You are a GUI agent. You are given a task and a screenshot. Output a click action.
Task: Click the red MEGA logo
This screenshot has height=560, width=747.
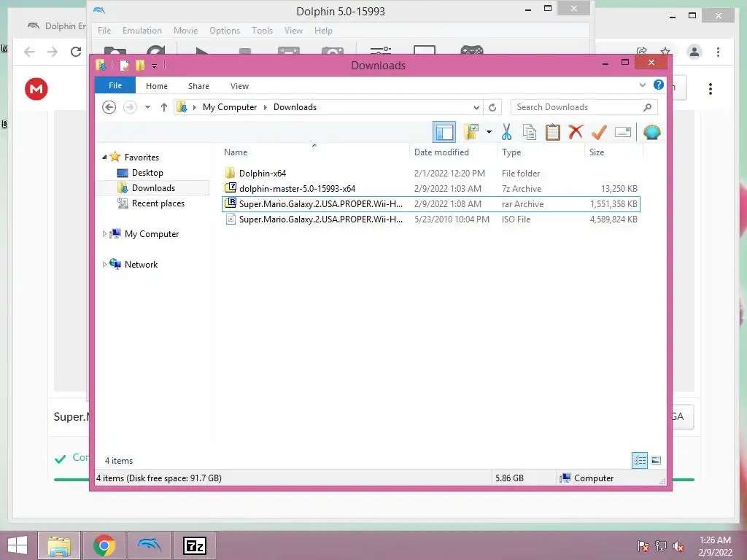[x=36, y=88]
